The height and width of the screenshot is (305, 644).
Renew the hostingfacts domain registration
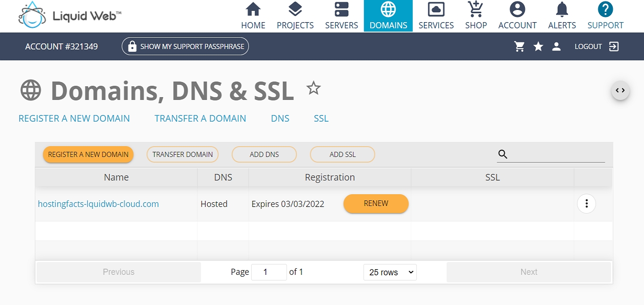pos(376,204)
